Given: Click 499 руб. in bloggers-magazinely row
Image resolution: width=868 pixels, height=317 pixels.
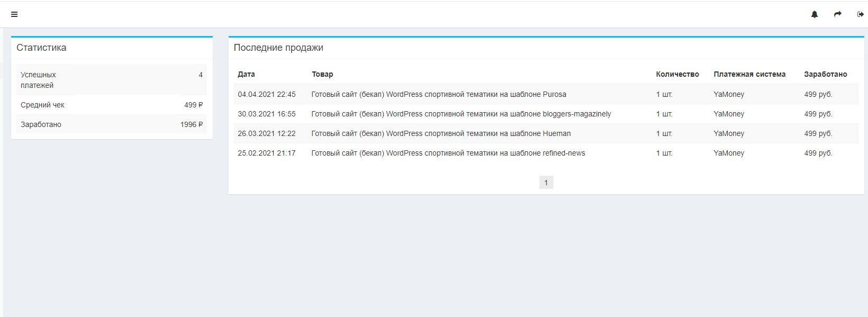Looking at the screenshot, I should (818, 114).
